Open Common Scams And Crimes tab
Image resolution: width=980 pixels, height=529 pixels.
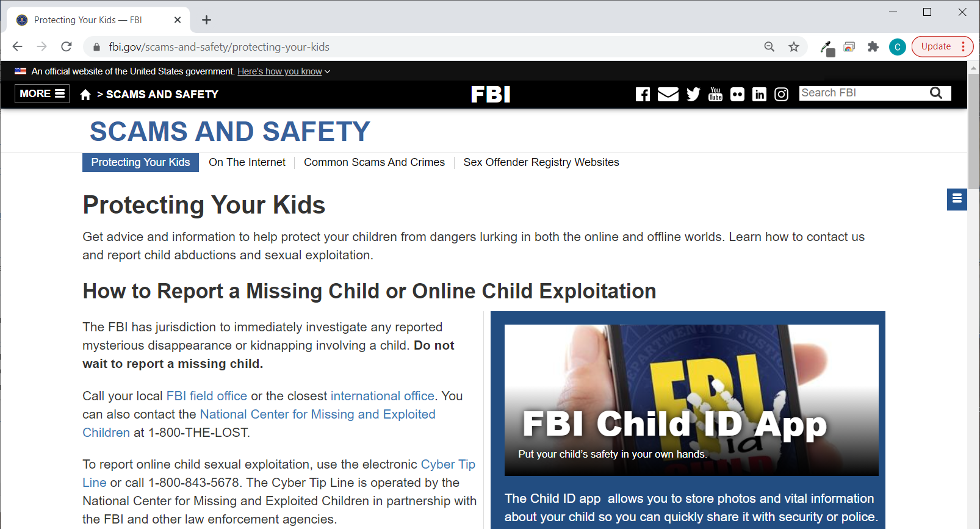pyautogui.click(x=375, y=162)
